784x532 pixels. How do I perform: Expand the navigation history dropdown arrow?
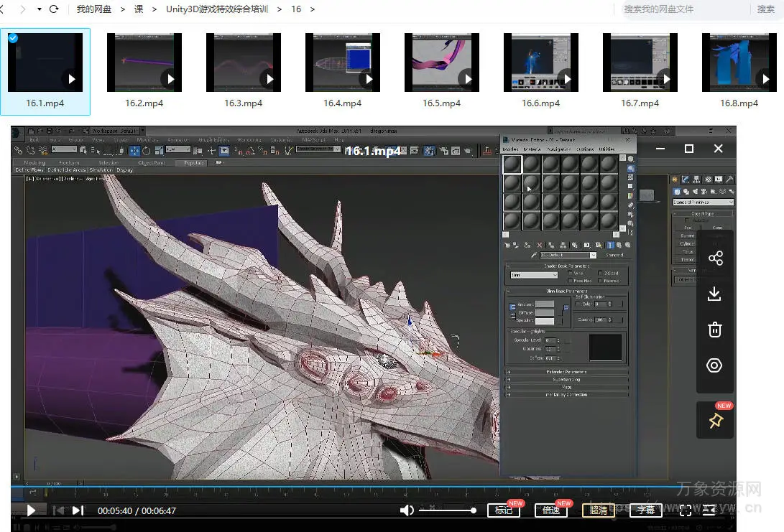[x=38, y=9]
